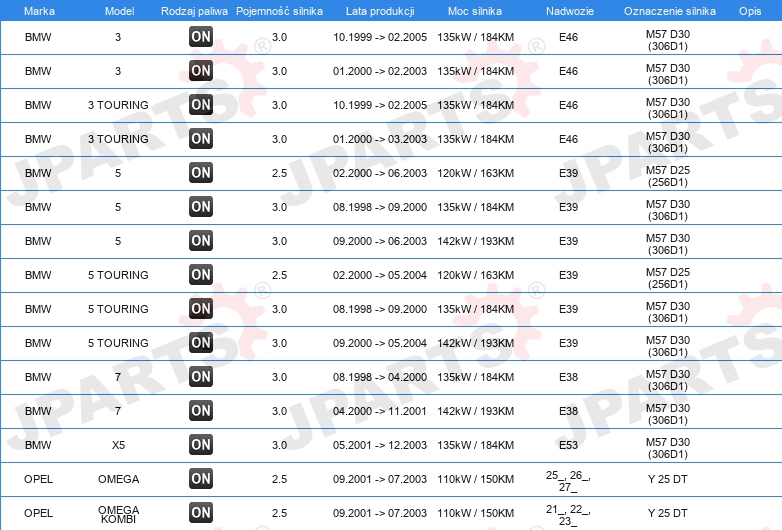
Task: Click ON icon in row dated 01.2000 -> 02.2003
Action: click(201, 70)
